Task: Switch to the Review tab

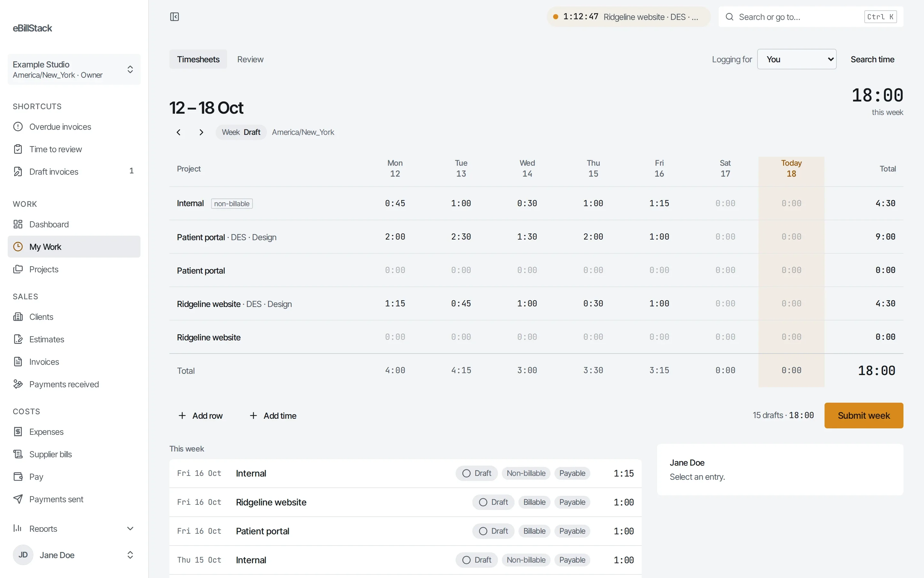Action: pos(250,59)
